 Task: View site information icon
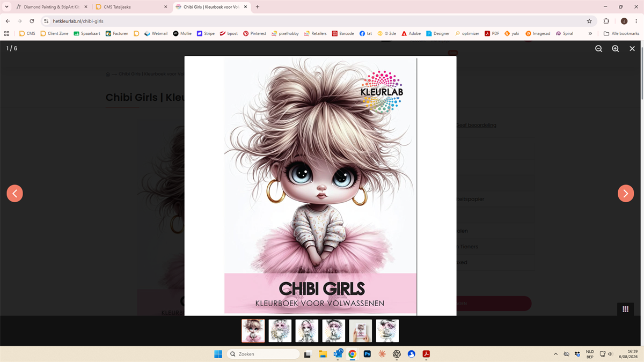point(46,21)
